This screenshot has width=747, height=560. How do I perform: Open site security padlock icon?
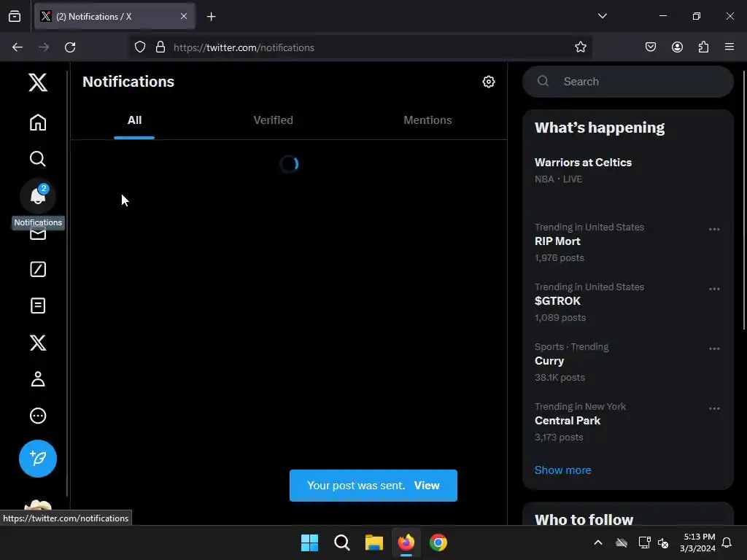coord(160,47)
